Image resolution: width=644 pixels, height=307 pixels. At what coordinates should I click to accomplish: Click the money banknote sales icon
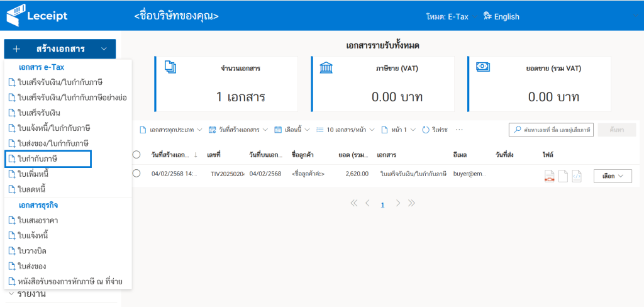click(x=482, y=66)
